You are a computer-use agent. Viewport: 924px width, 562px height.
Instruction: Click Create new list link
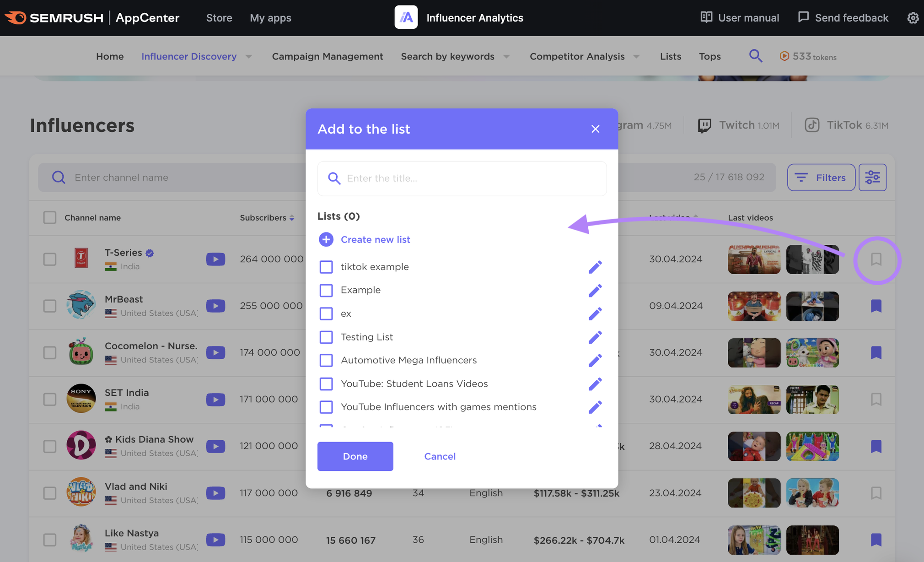[376, 239]
